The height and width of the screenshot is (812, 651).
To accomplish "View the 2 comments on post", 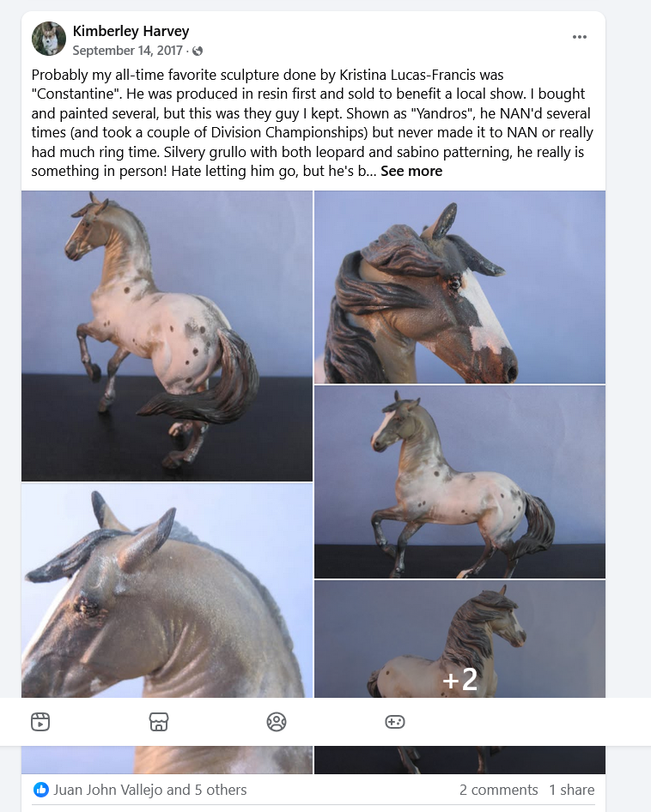I will click(x=499, y=790).
